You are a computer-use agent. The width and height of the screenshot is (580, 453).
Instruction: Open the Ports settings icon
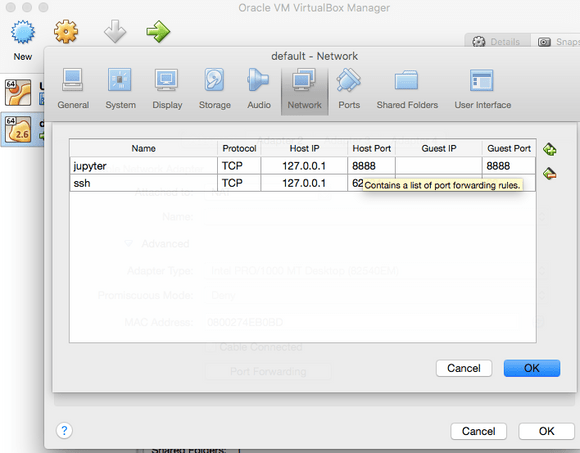point(348,80)
